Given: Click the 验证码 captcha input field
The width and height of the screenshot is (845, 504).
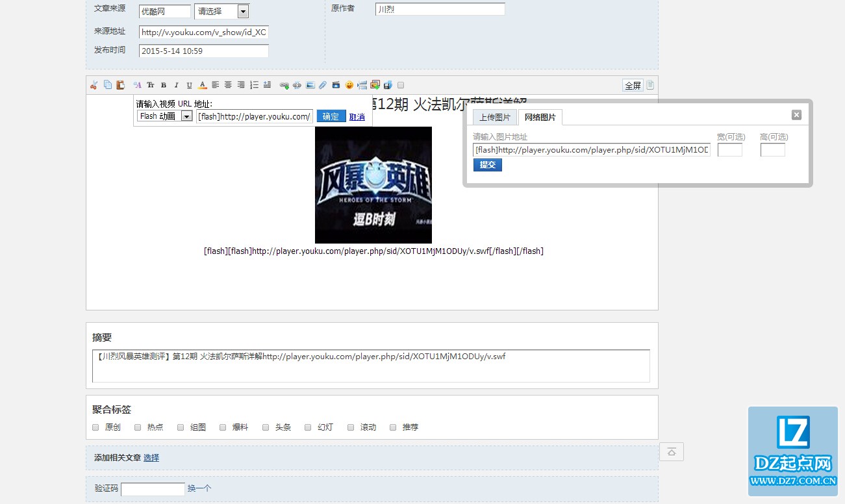Looking at the screenshot, I should (153, 489).
